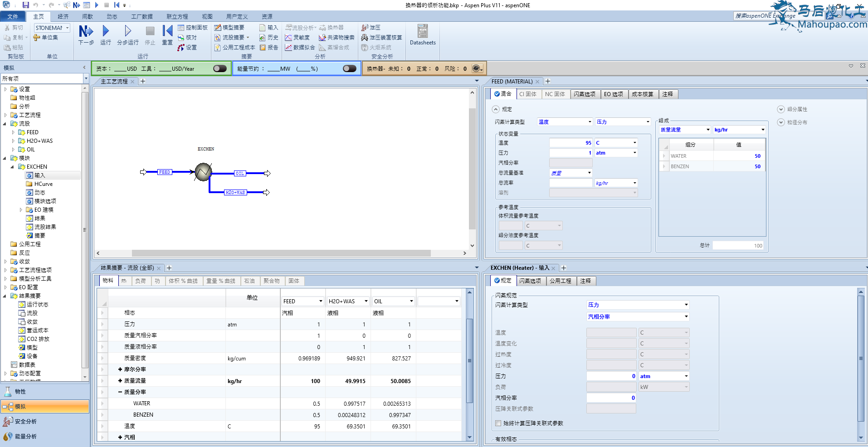The width and height of the screenshot is (868, 447).
Task: Open the 文件 menu
Action: click(13, 16)
